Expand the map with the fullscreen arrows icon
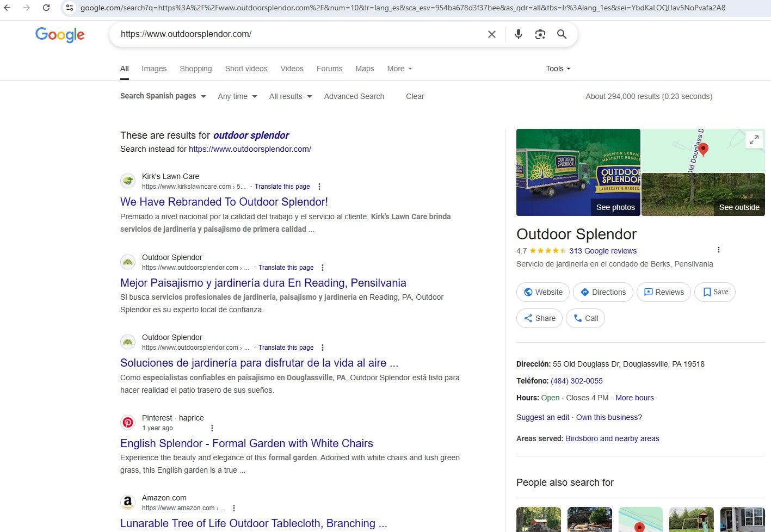 tap(754, 140)
